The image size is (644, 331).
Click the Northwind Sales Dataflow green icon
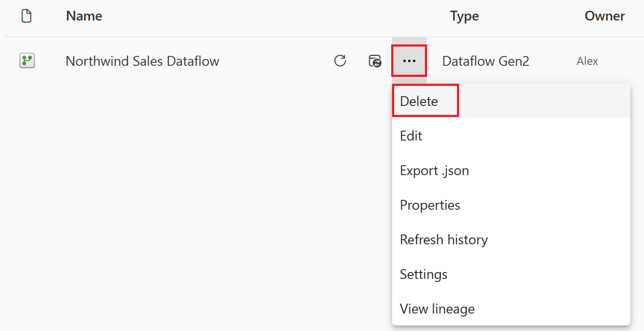click(26, 61)
